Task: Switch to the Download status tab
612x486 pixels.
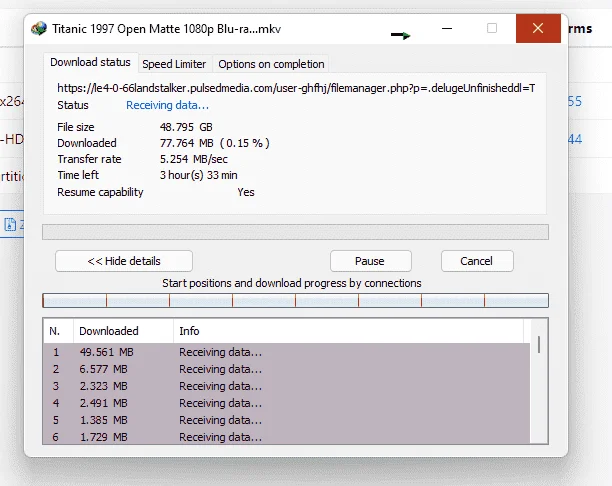Action: click(x=91, y=62)
